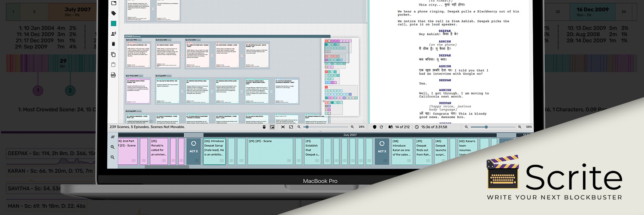Click the screenplay zoom slider handle
Viewport: 644px width, 215px height.
(x=486, y=127)
